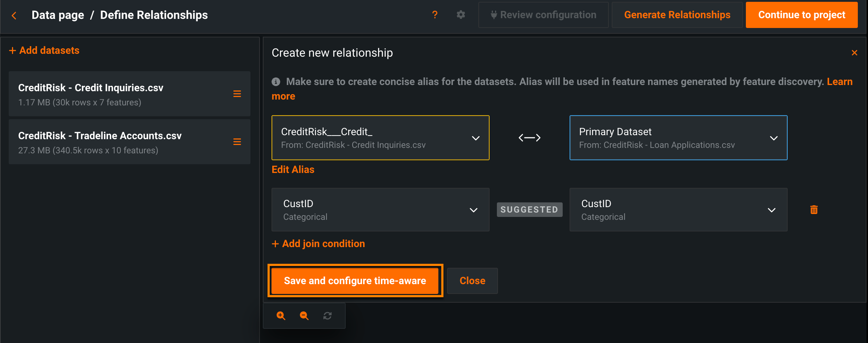This screenshot has height=343, width=868.
Task: Reset the canvas zoom view
Action: [327, 316]
